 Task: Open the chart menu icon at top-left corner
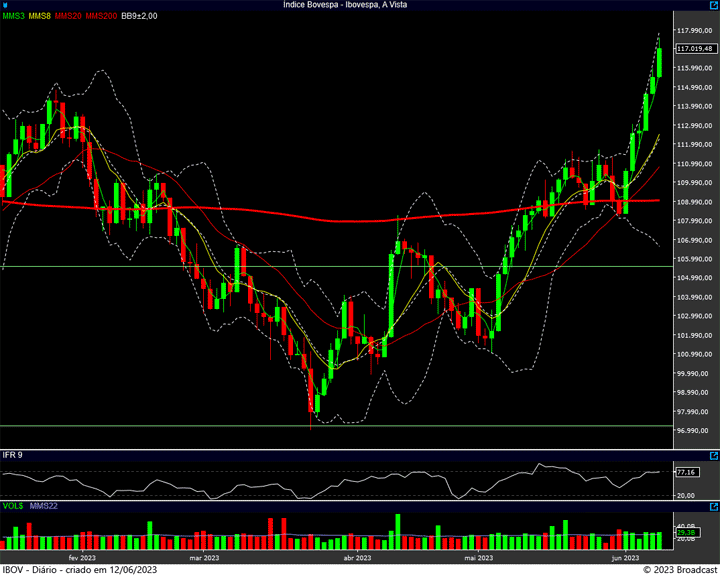5,5
